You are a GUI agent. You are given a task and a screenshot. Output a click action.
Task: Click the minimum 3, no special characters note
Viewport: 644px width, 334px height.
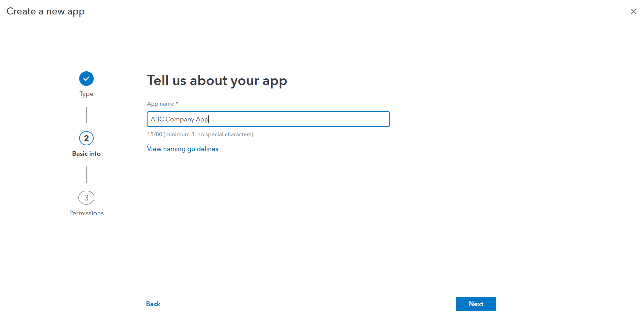point(208,135)
